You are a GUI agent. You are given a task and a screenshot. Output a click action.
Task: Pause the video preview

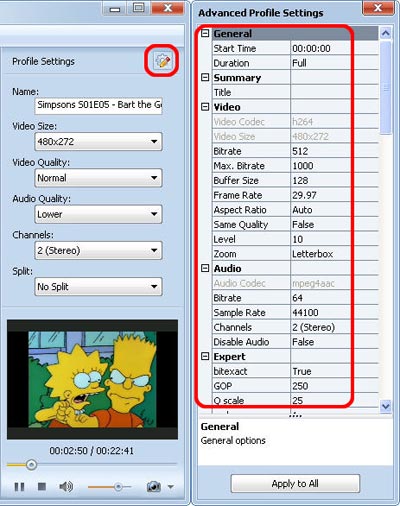coord(19,487)
